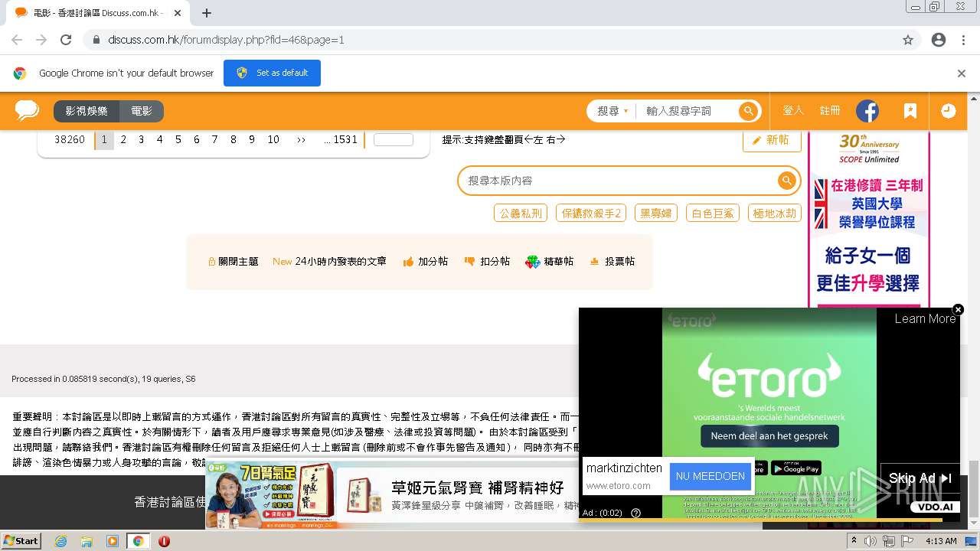
Task: Go to page 2
Action: point(123,139)
